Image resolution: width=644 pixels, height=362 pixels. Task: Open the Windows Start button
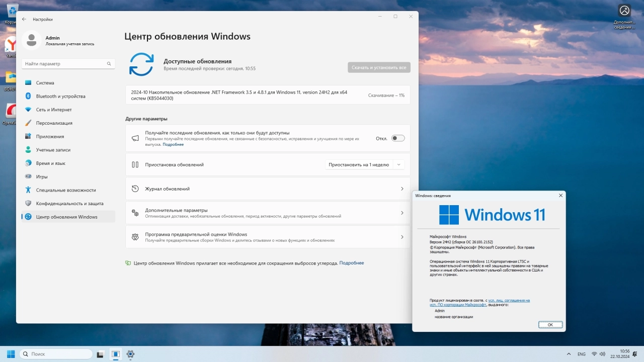click(11, 354)
